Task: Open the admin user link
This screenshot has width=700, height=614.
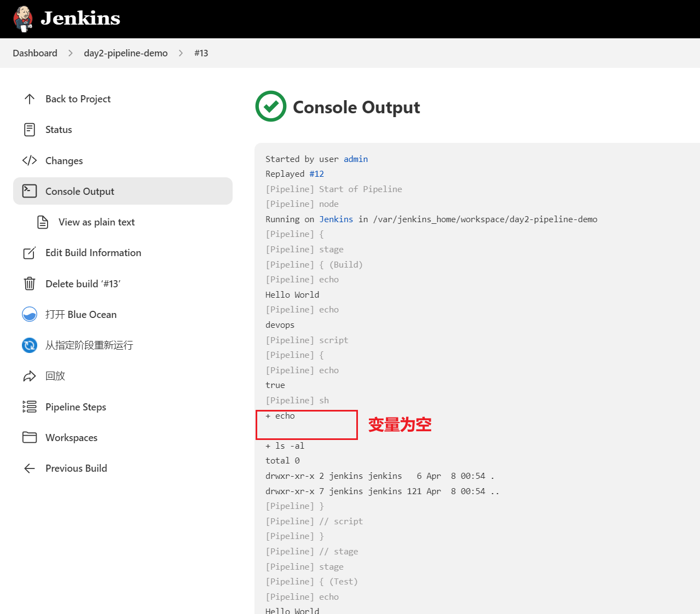Action: click(356, 159)
